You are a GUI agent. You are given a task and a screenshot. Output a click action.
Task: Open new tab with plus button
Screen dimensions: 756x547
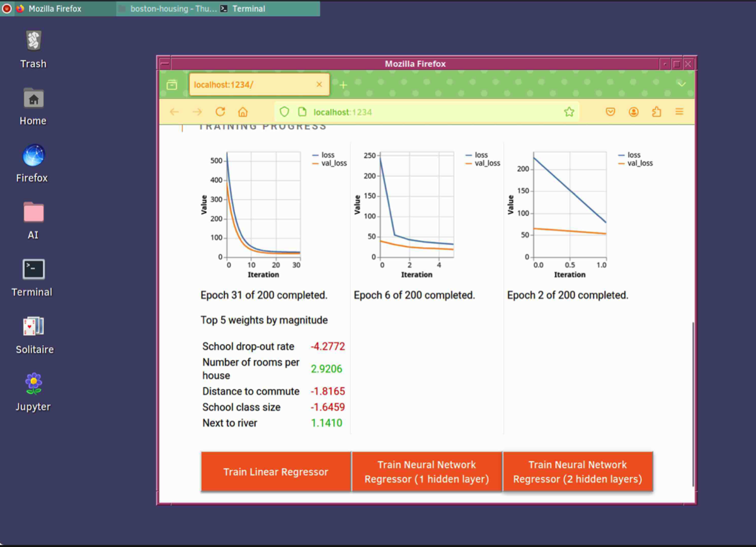(343, 84)
